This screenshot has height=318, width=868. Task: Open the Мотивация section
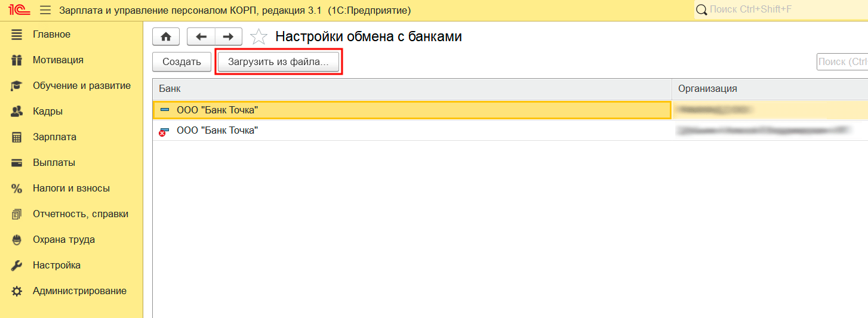[x=58, y=60]
